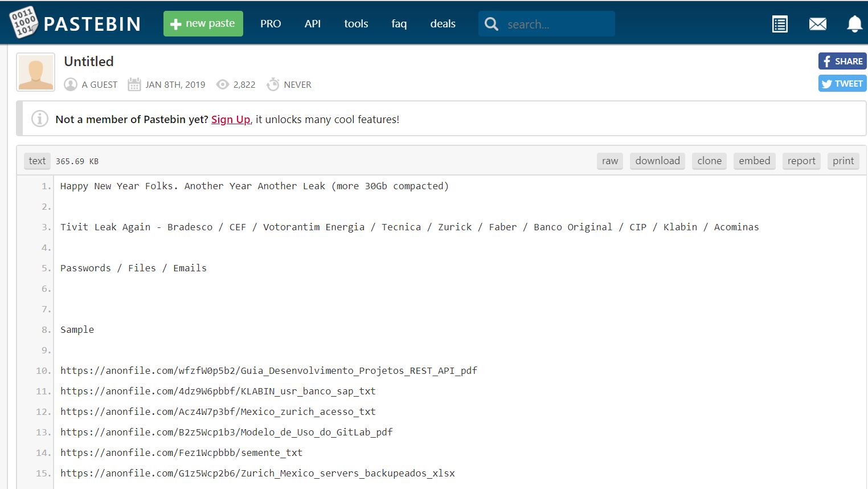This screenshot has height=489, width=868.
Task: Print the paste
Action: pyautogui.click(x=844, y=161)
